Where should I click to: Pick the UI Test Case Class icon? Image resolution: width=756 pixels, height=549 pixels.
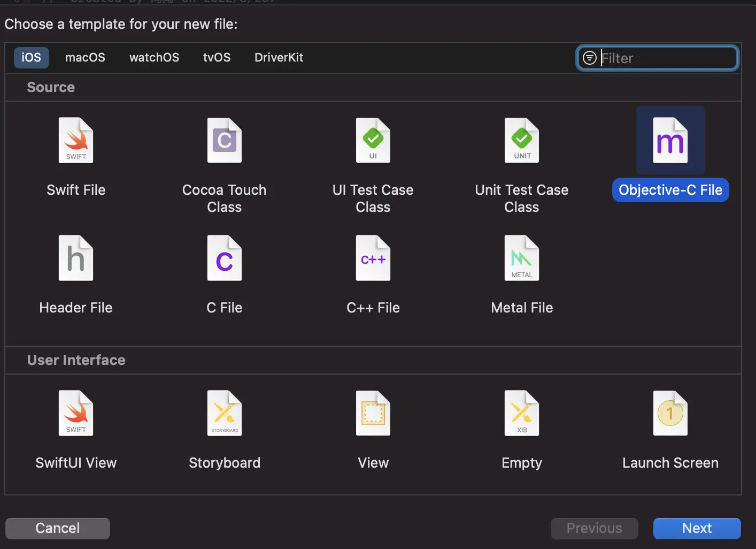click(373, 141)
